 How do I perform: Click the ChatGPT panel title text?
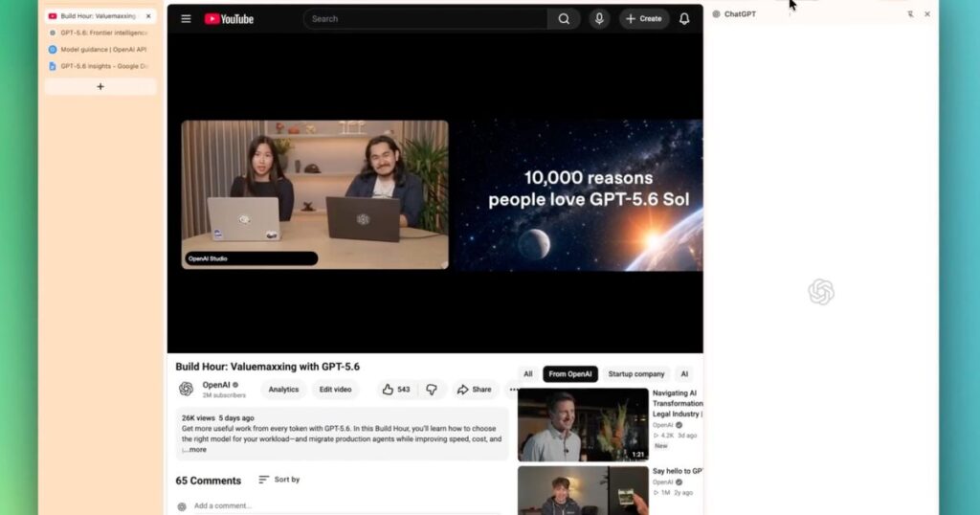pos(740,13)
